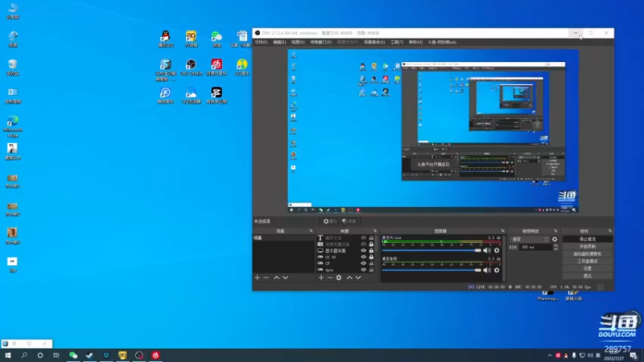Screen dimensions: 644x362
Task: Toggle lock on text source
Action: (371, 237)
